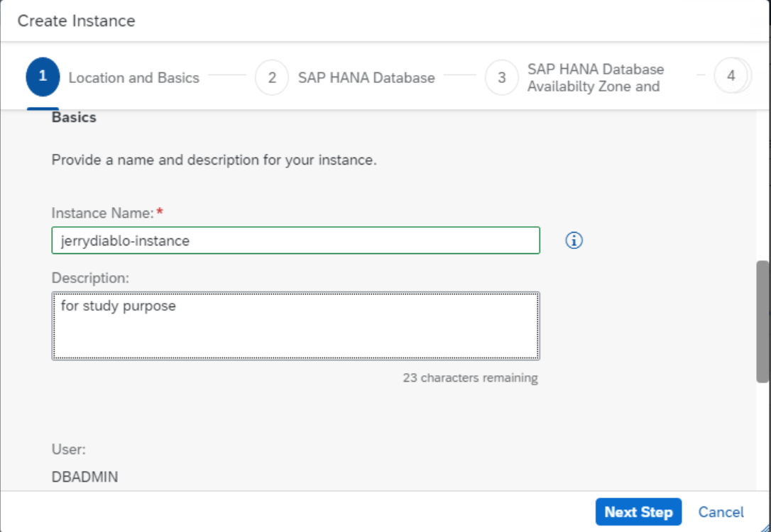
Task: Click into the Description text area
Action: tap(295, 326)
